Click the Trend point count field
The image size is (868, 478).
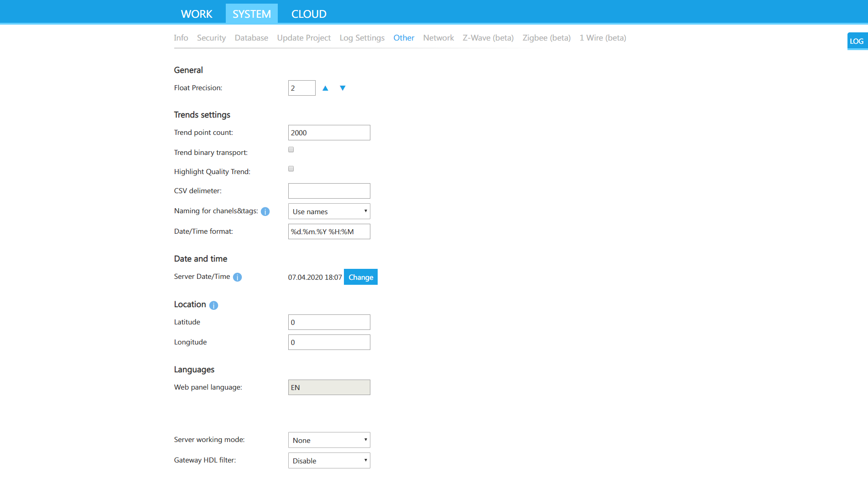pos(329,133)
